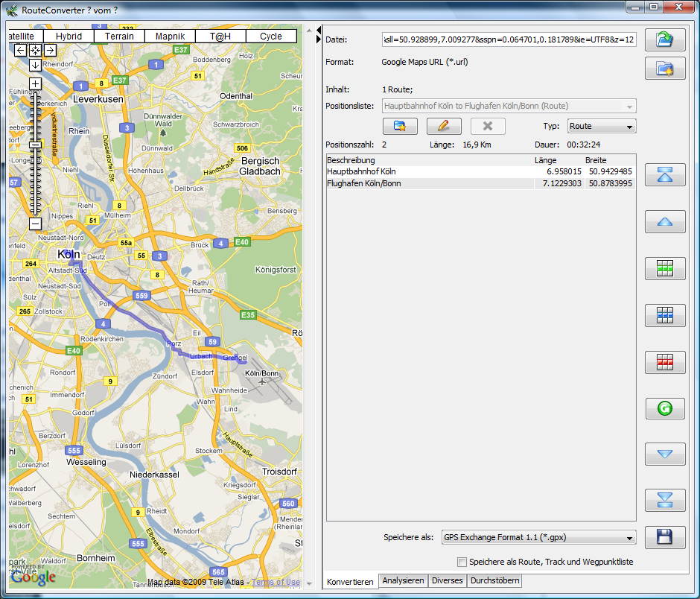Click the new file folder icon button

pyautogui.click(x=665, y=69)
